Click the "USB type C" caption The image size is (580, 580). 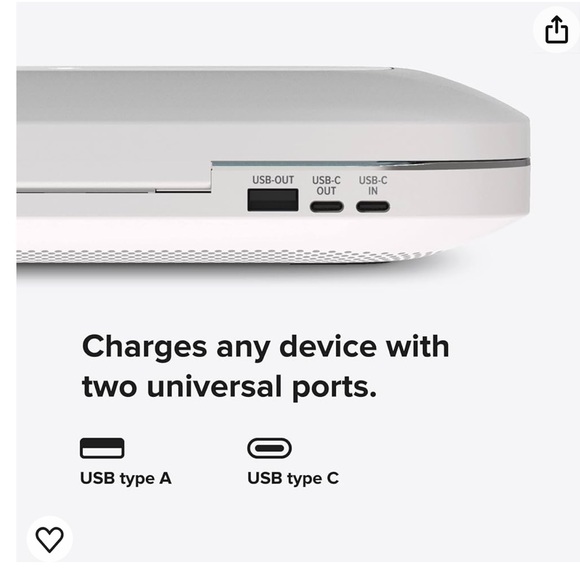(x=293, y=478)
